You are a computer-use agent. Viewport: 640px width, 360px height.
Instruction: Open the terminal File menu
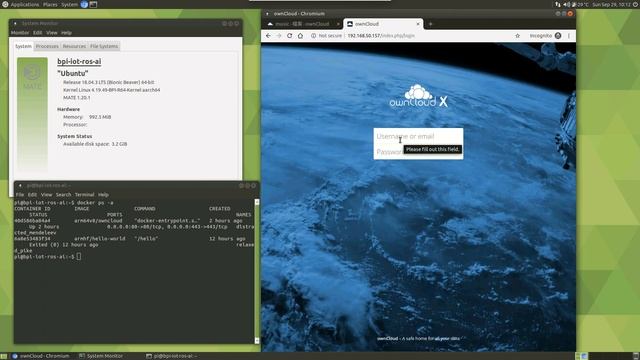coord(20,195)
